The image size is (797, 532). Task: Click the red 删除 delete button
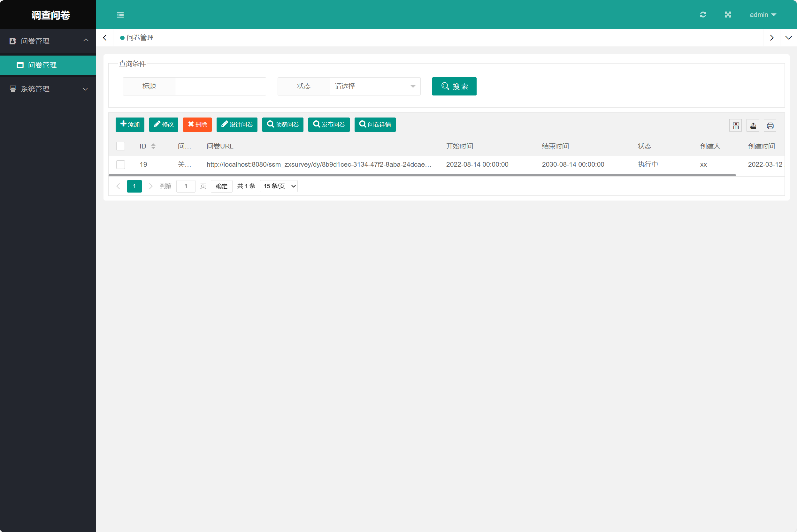(197, 125)
